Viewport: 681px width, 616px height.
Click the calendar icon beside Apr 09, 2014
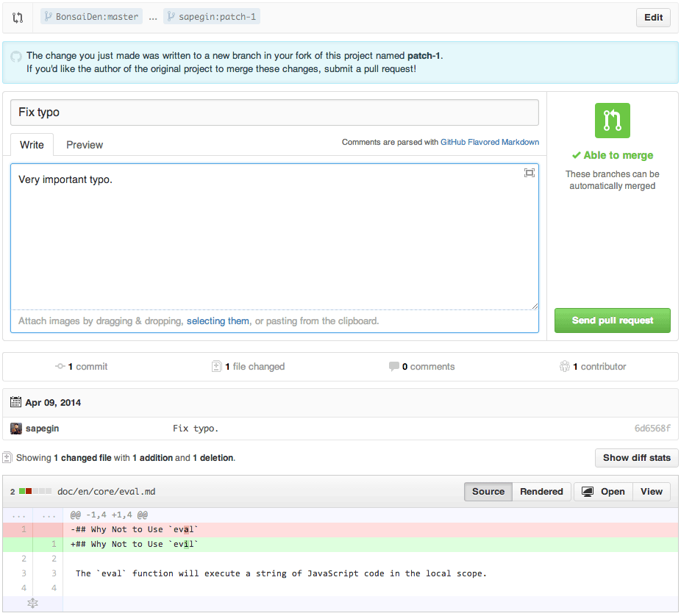pyautogui.click(x=16, y=401)
